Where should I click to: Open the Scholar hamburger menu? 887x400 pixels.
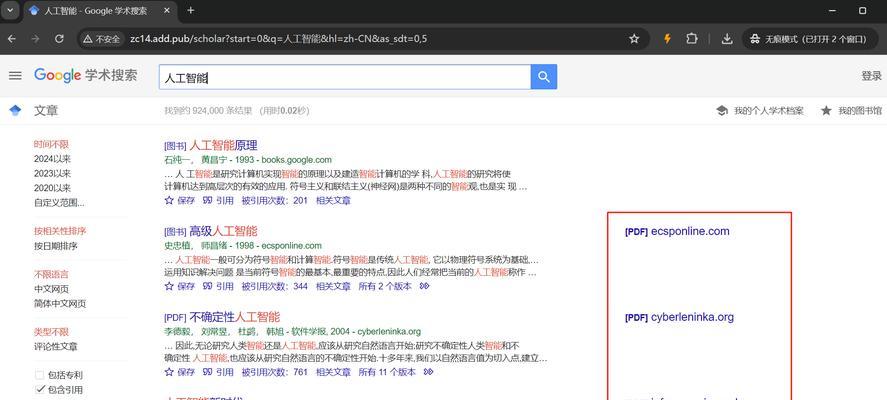(x=15, y=76)
